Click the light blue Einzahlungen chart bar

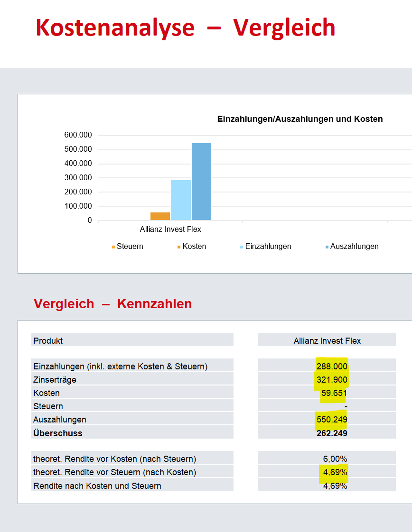pos(181,200)
